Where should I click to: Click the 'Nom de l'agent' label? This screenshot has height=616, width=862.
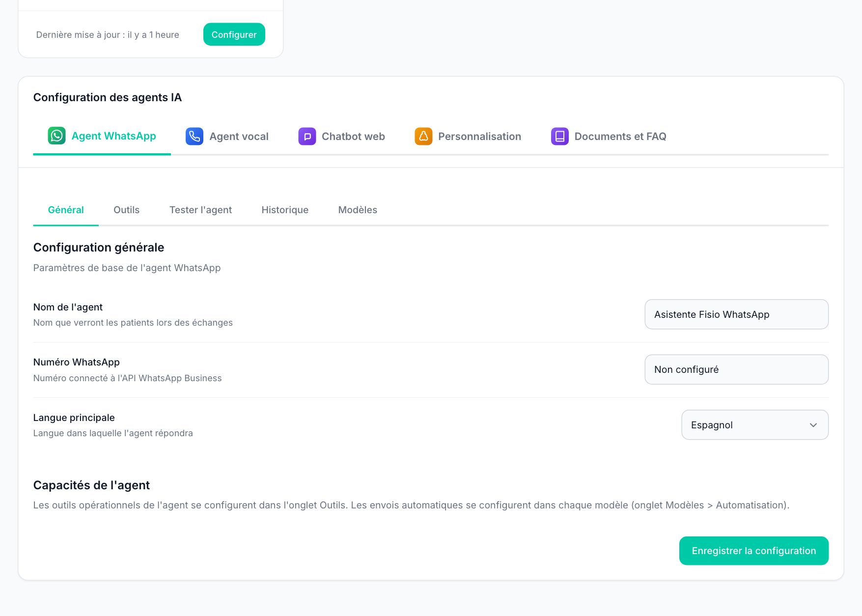(68, 307)
